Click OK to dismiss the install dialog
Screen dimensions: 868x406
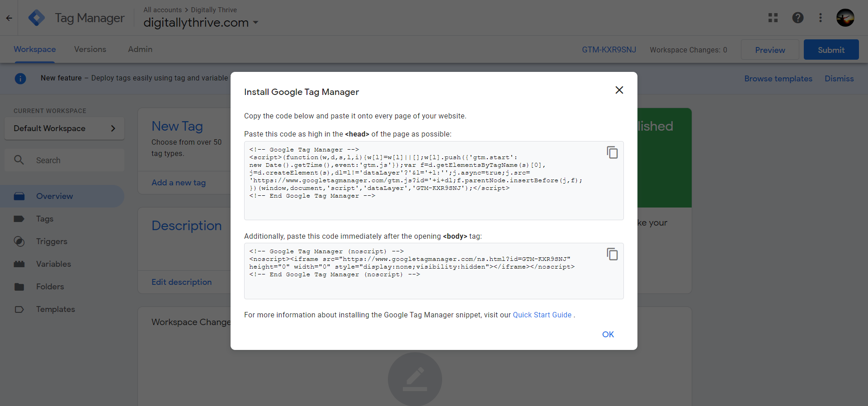pos(608,335)
